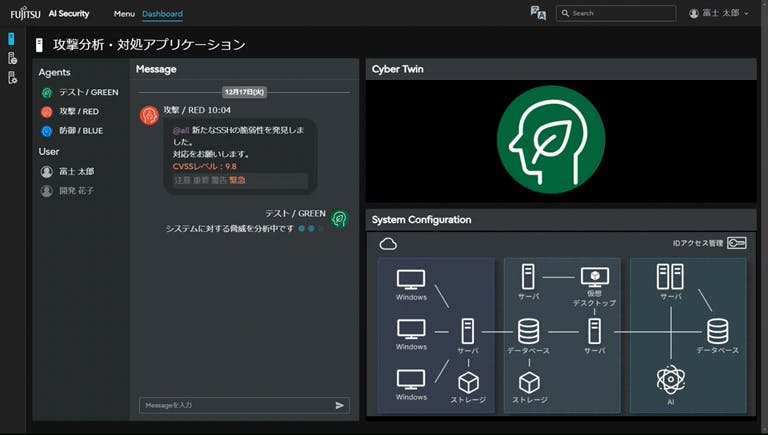This screenshot has width=768, height=435.
Task: Select the top サーバ icon in middle zone
Action: (x=528, y=277)
